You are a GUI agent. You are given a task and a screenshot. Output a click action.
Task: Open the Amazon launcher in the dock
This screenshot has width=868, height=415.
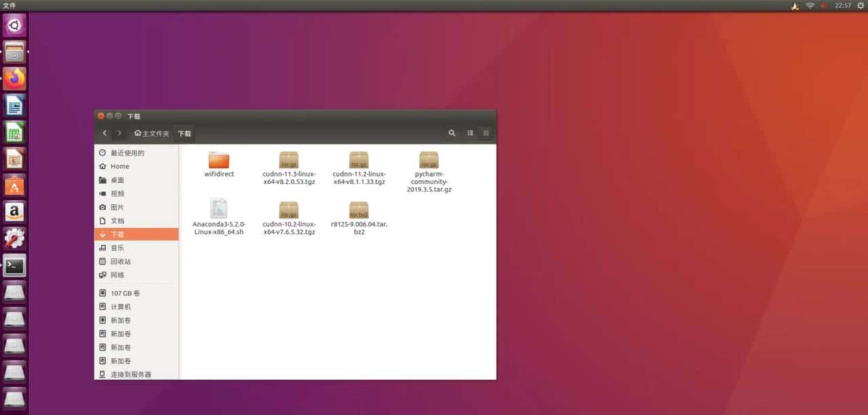pos(14,212)
